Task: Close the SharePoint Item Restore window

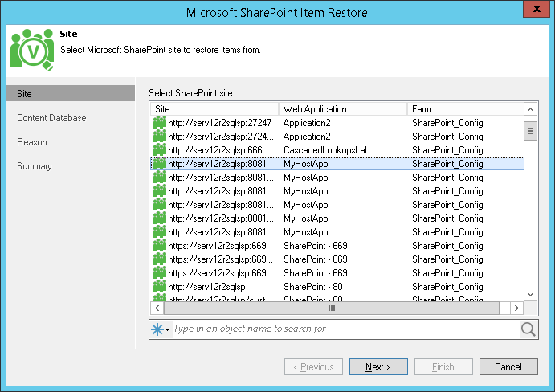Action: (537, 9)
